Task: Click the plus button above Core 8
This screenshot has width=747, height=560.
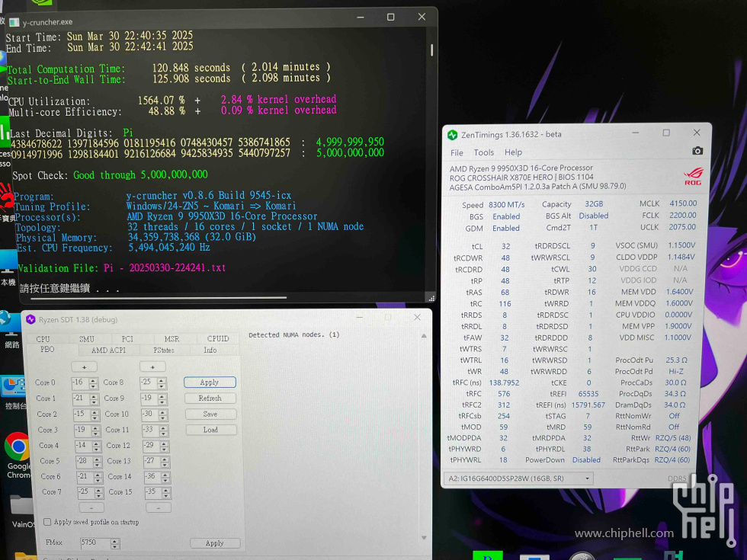Action: click(152, 367)
